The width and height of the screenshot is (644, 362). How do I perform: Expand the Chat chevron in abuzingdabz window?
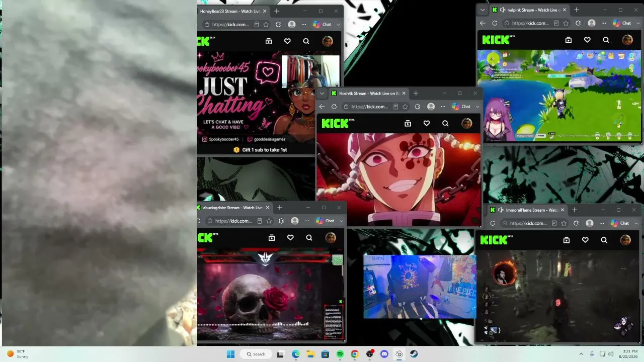click(341, 221)
